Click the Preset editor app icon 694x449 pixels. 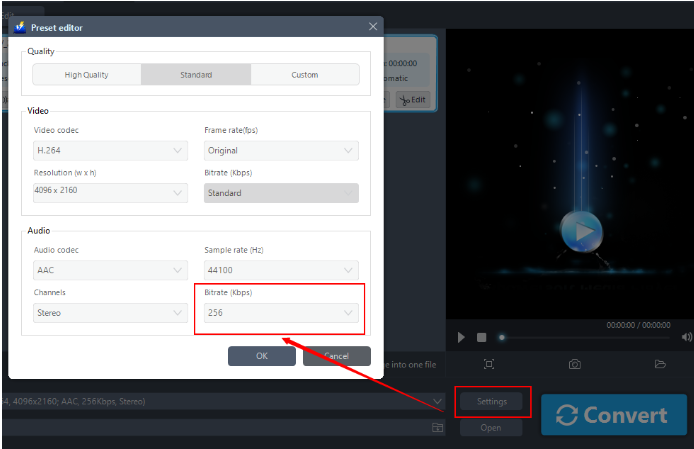click(20, 27)
